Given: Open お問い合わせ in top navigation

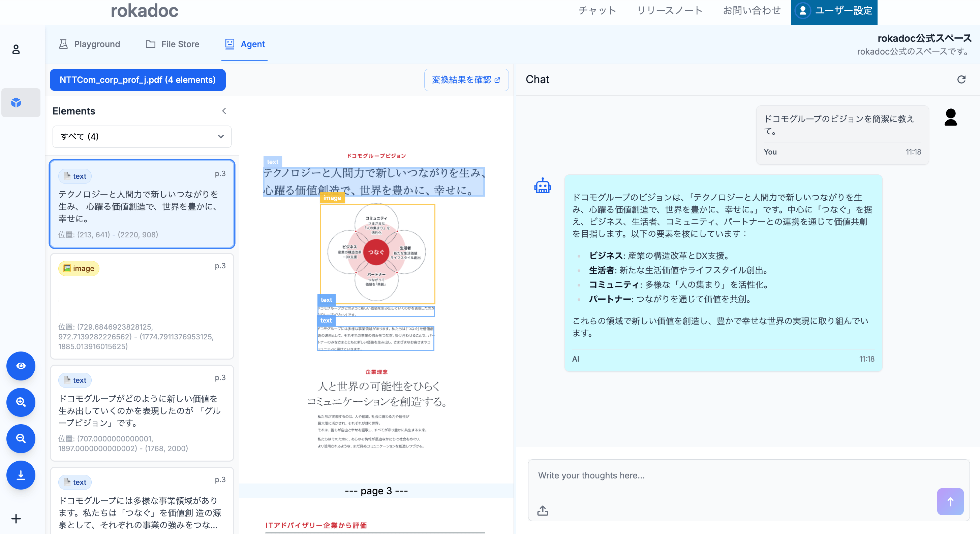Looking at the screenshot, I should pos(752,11).
